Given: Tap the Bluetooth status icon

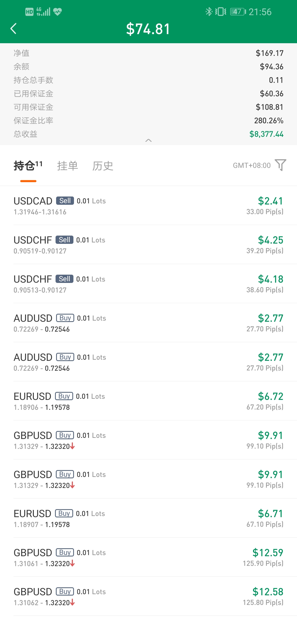Looking at the screenshot, I should click(209, 12).
